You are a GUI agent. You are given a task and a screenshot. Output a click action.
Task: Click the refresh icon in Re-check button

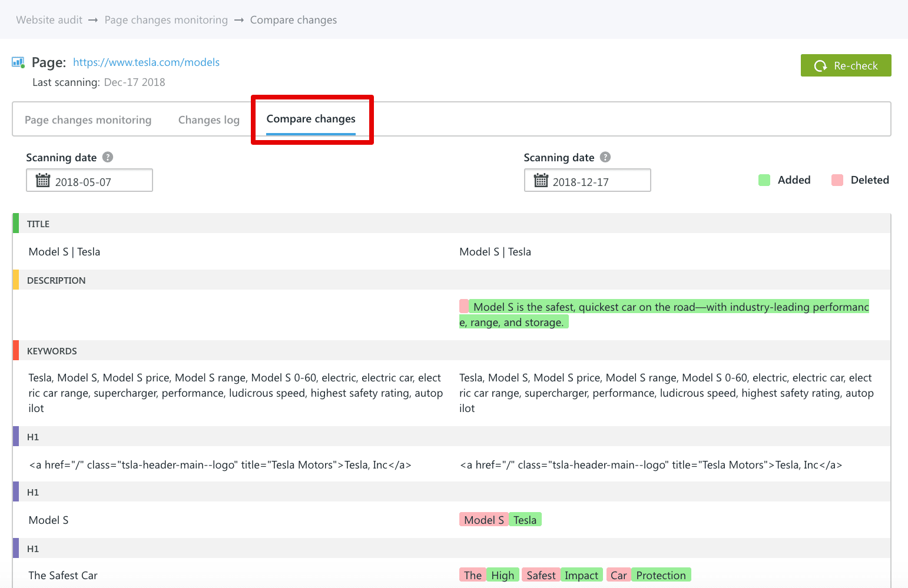(x=820, y=66)
